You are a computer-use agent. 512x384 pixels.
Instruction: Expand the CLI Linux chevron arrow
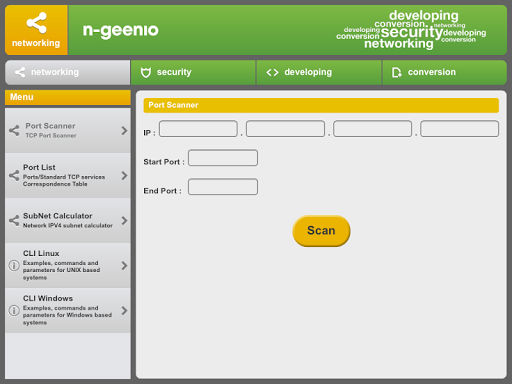coord(124,266)
